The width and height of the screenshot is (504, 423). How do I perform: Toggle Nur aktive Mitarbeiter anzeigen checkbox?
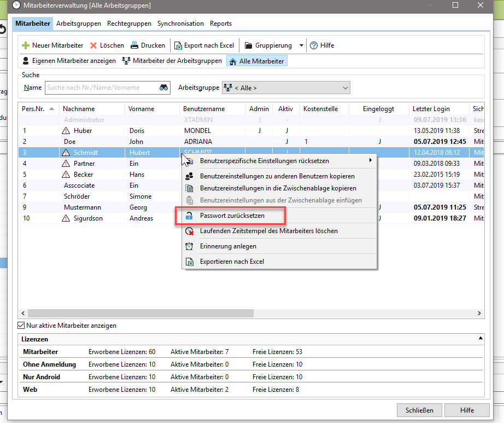pos(22,326)
